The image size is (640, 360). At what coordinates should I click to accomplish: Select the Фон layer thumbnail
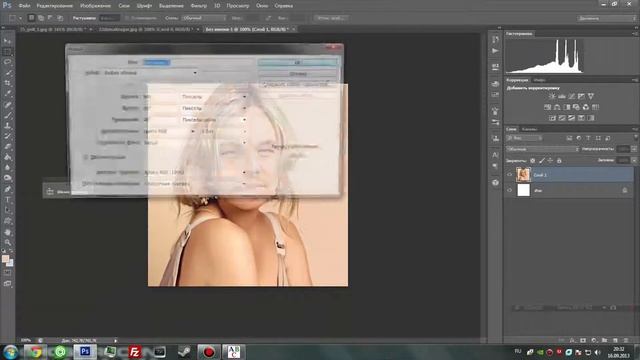pos(523,190)
